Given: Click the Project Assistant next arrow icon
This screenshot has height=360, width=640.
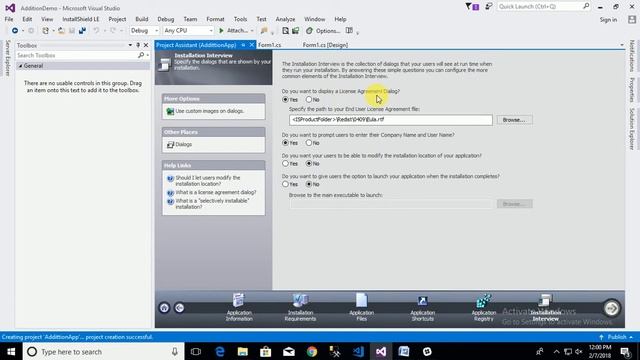Looking at the screenshot, I should point(611,308).
